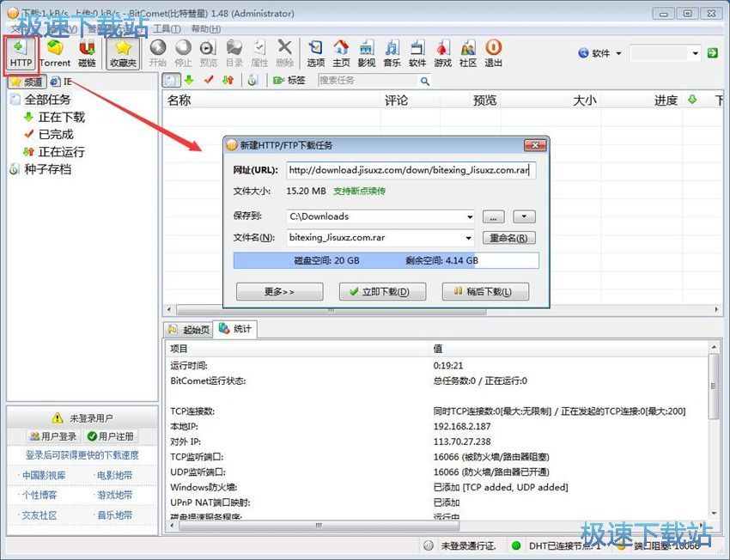Image resolution: width=730 pixels, height=560 pixels.
Task: Switch to the 频道 tab
Action: pyautogui.click(x=27, y=82)
